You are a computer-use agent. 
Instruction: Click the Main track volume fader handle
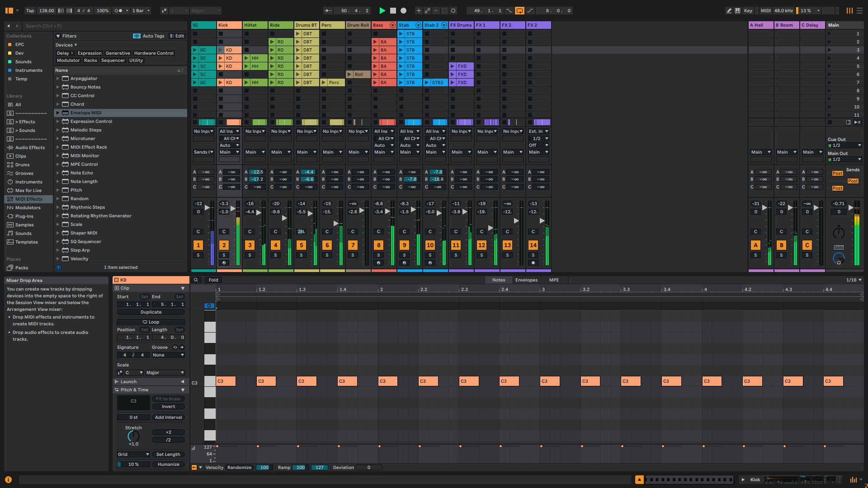click(x=850, y=208)
